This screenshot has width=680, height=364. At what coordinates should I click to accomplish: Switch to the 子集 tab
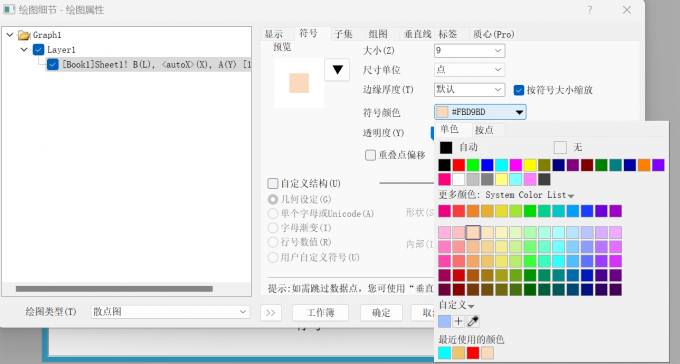pos(343,34)
